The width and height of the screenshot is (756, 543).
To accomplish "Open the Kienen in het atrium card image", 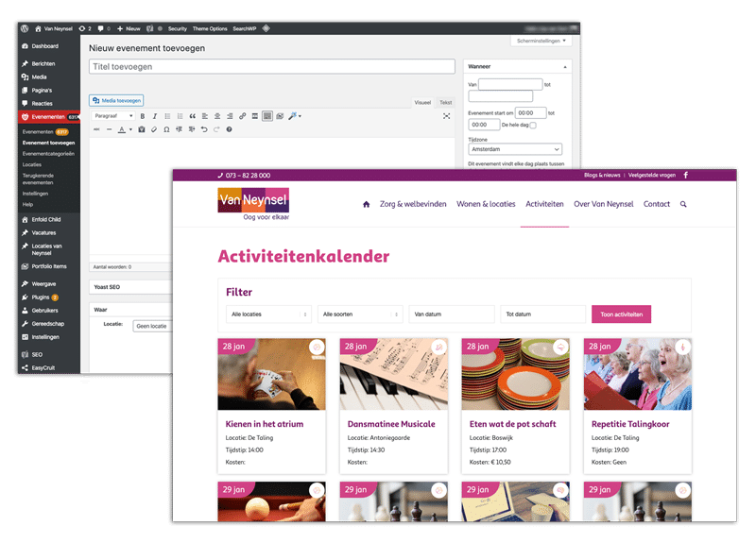I will pos(272,374).
